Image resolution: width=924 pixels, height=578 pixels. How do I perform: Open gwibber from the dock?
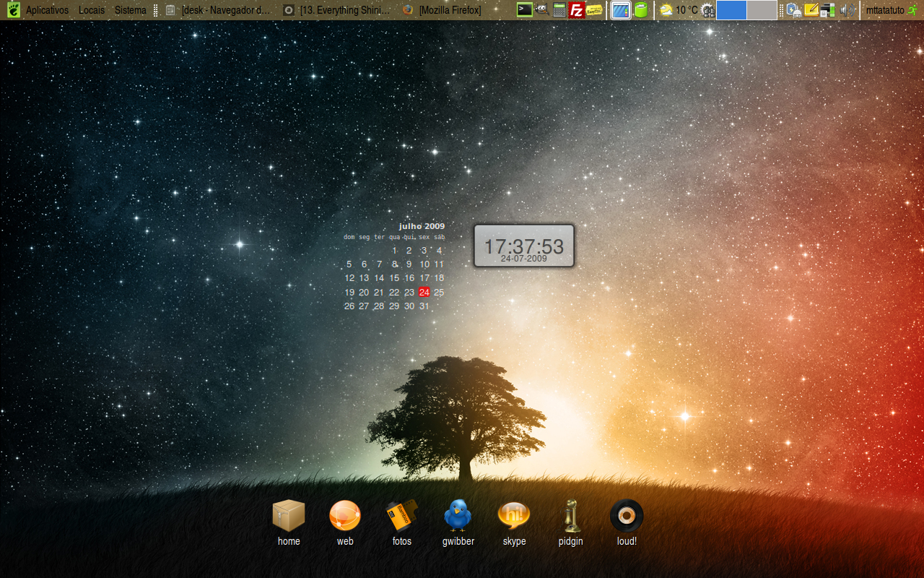[x=458, y=517]
